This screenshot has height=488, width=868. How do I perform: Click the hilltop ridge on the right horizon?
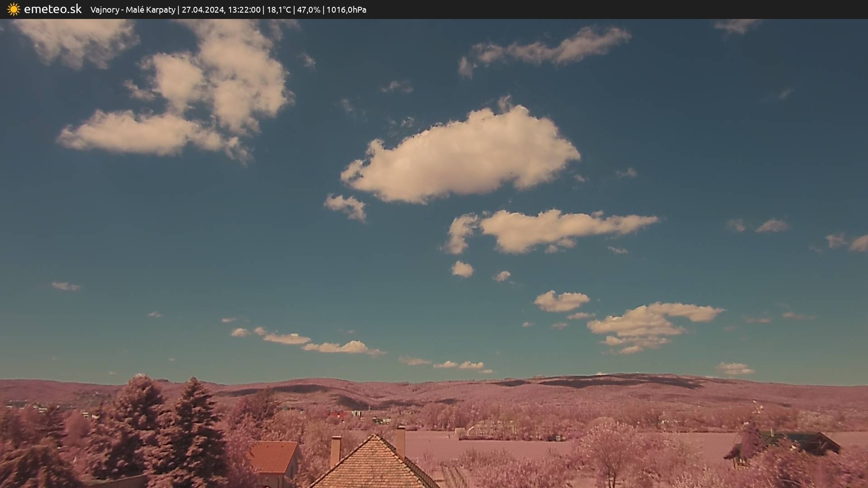pyautogui.click(x=610, y=379)
